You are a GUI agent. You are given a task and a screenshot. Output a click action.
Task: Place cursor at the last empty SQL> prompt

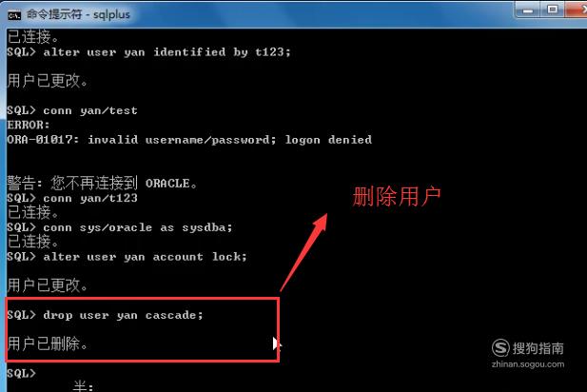[x=22, y=373]
